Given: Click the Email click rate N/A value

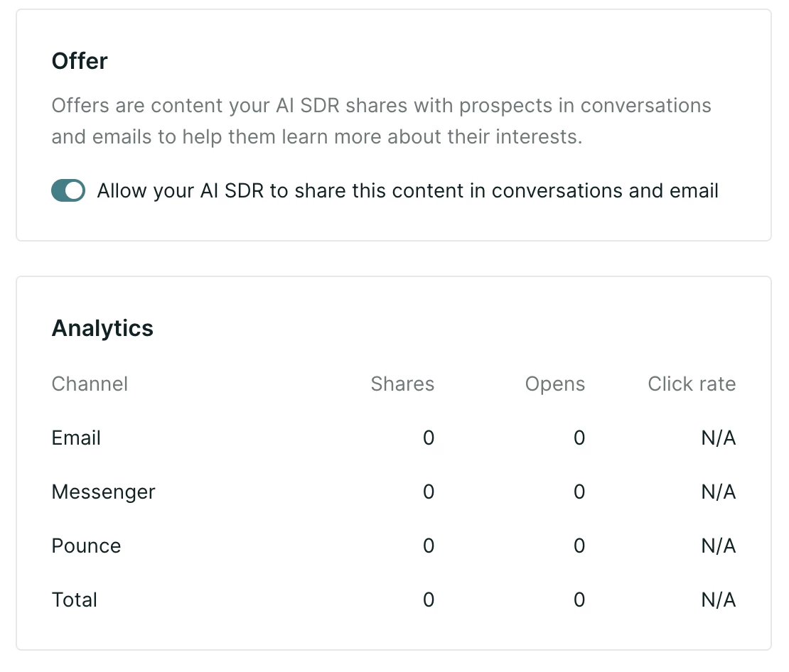Looking at the screenshot, I should coord(719,438).
